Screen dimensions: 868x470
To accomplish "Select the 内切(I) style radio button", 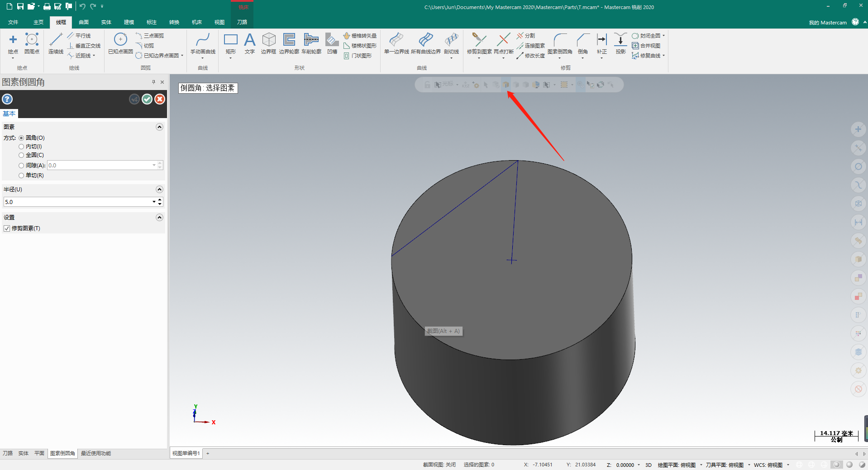I will pos(21,147).
